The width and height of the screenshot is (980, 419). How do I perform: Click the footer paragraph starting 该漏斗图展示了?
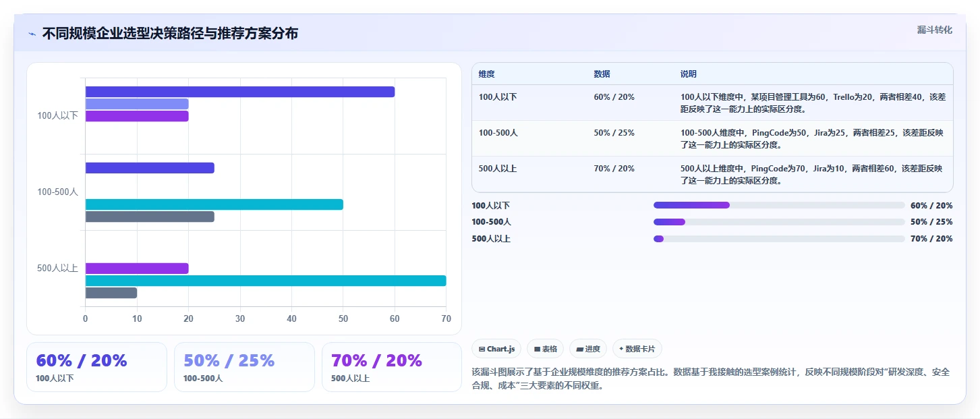click(x=711, y=379)
